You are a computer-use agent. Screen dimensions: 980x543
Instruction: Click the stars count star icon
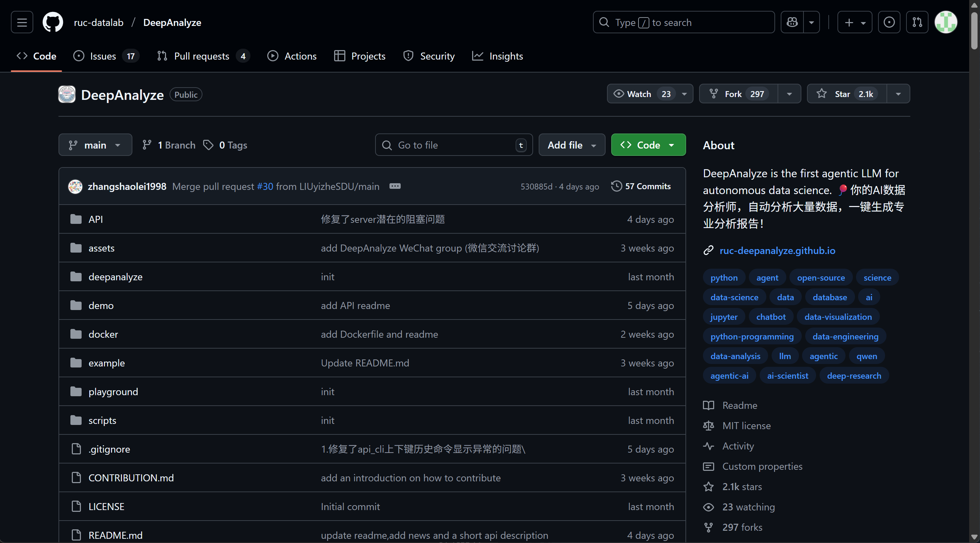(x=708, y=487)
